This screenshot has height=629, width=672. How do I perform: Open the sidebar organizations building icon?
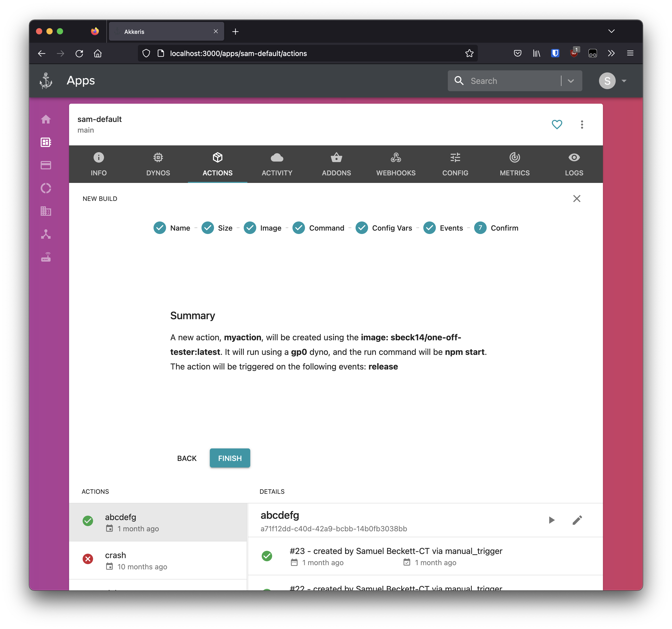pos(46,211)
